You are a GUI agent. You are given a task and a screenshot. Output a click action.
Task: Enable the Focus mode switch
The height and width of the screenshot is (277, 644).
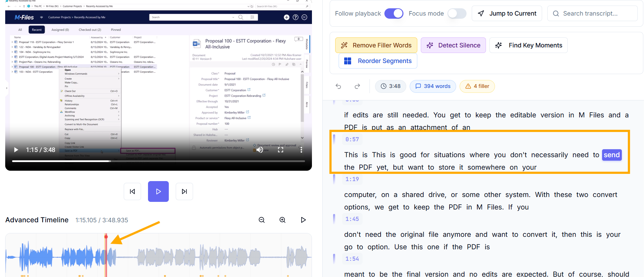tap(457, 14)
